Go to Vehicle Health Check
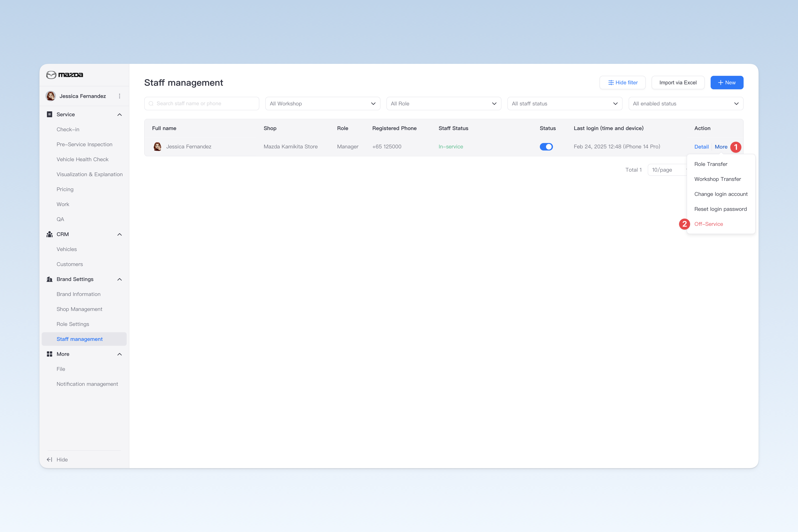 (x=82, y=159)
